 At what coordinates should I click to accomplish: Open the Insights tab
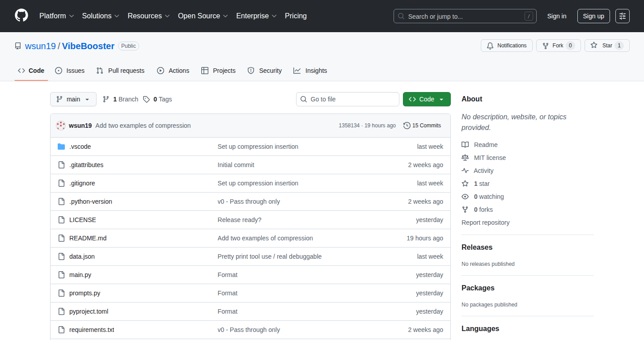tap(310, 71)
